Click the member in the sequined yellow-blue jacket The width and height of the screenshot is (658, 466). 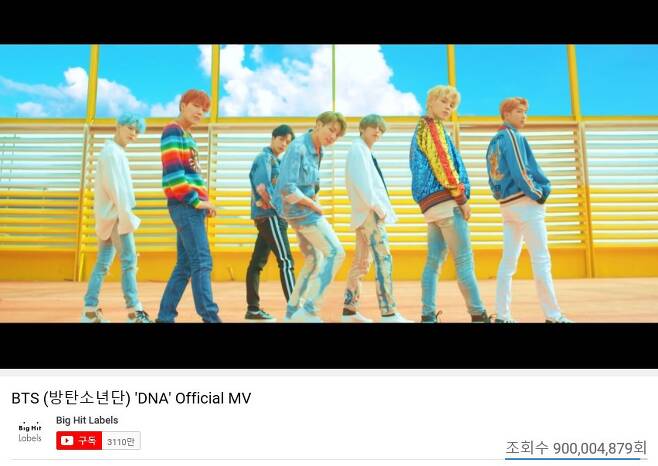[x=447, y=204]
